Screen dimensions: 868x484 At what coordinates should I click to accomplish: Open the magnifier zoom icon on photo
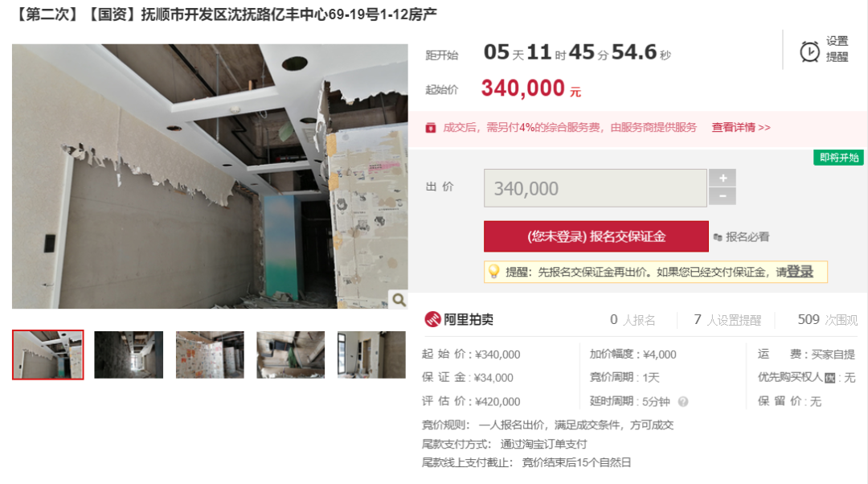coord(399,300)
